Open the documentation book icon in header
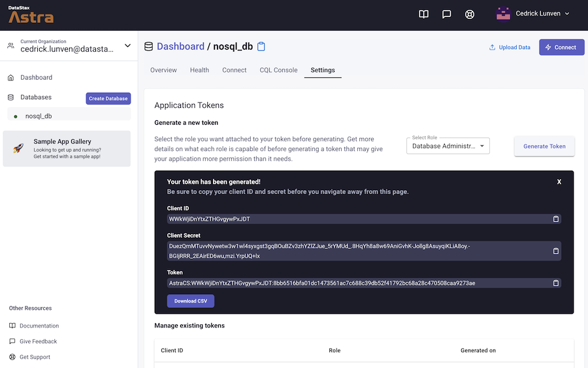This screenshot has height=368, width=588. [x=423, y=14]
